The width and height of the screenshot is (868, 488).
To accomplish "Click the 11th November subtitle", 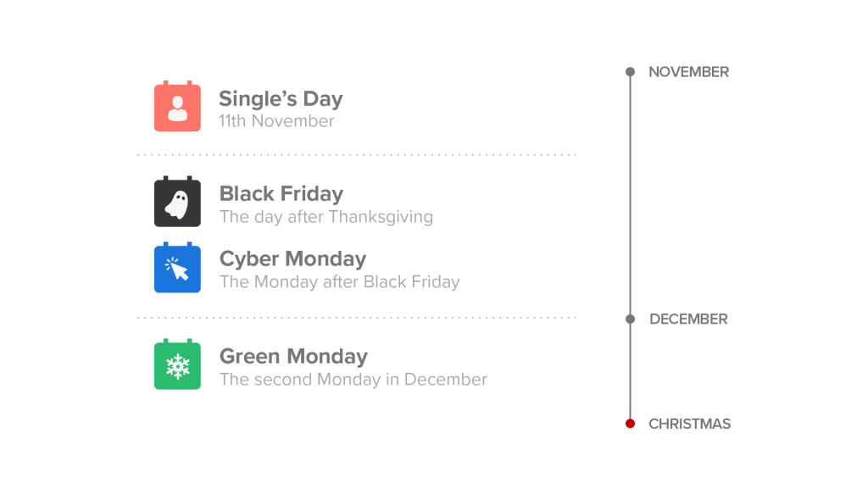I will [276, 121].
